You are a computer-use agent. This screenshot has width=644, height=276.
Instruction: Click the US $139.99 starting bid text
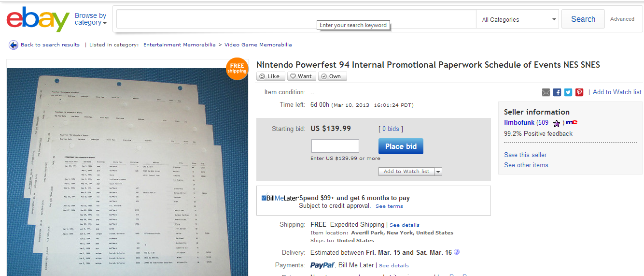(x=331, y=129)
